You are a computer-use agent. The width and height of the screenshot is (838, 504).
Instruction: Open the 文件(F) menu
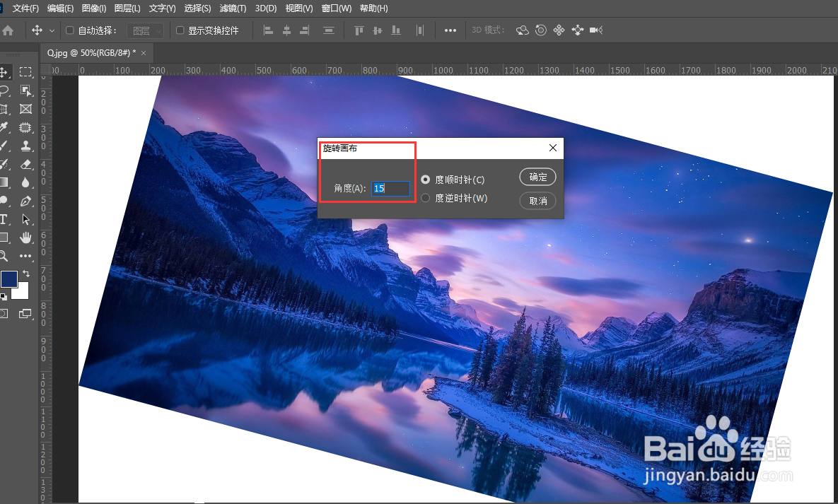click(x=25, y=8)
